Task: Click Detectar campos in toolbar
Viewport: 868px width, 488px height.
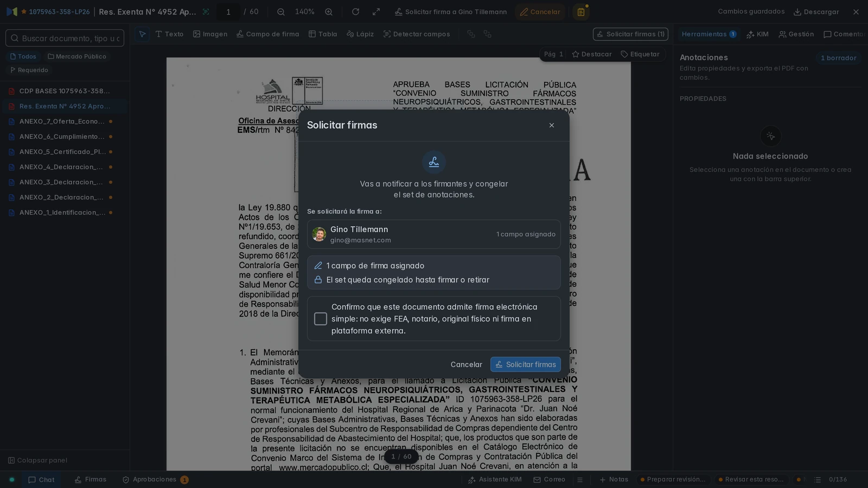Action: 417,34
